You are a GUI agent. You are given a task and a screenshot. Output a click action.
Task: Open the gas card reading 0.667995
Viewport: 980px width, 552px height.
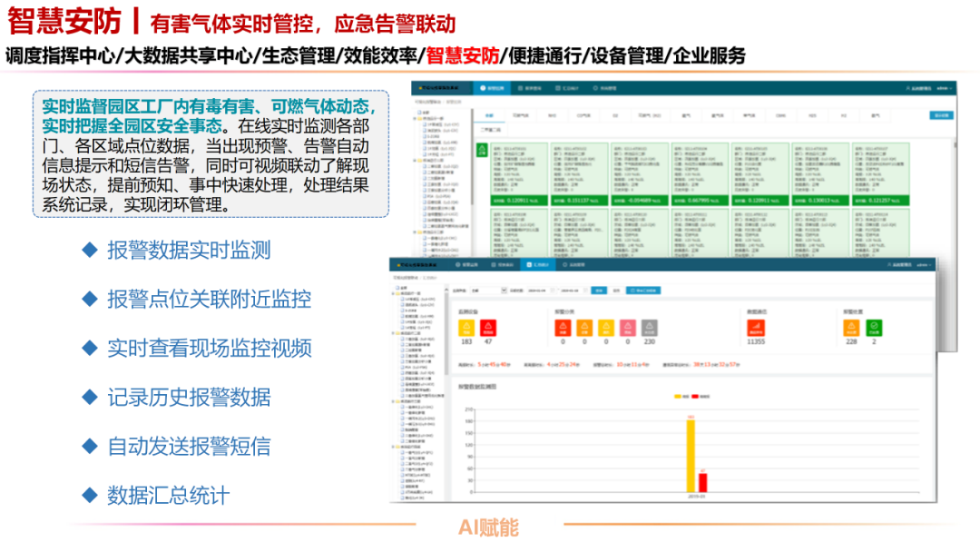700,174
